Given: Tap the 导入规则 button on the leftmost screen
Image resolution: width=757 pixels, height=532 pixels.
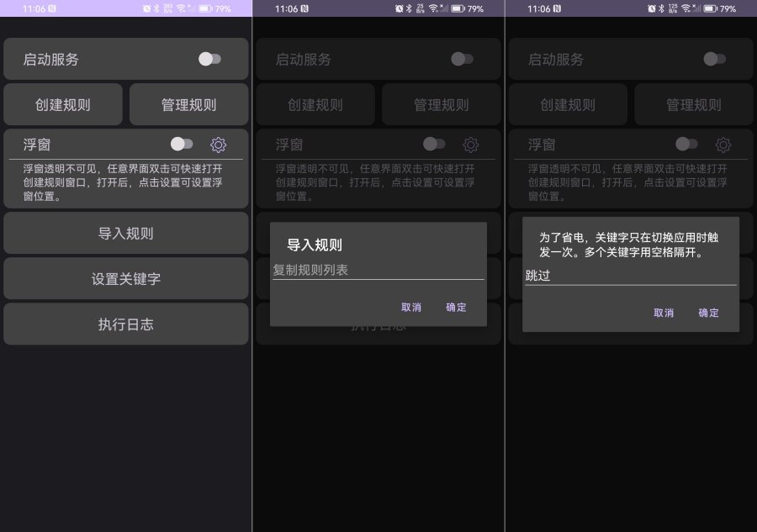Looking at the screenshot, I should tap(126, 234).
